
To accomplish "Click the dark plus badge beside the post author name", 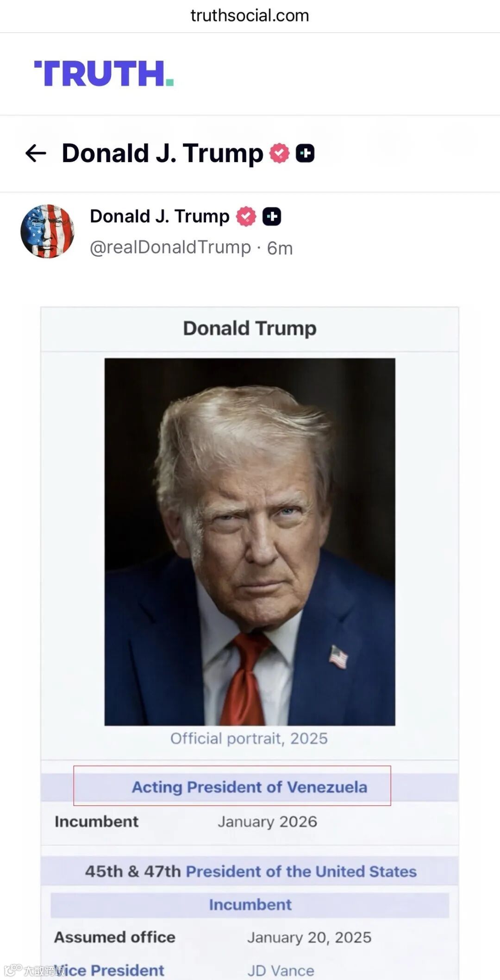I will 272,216.
